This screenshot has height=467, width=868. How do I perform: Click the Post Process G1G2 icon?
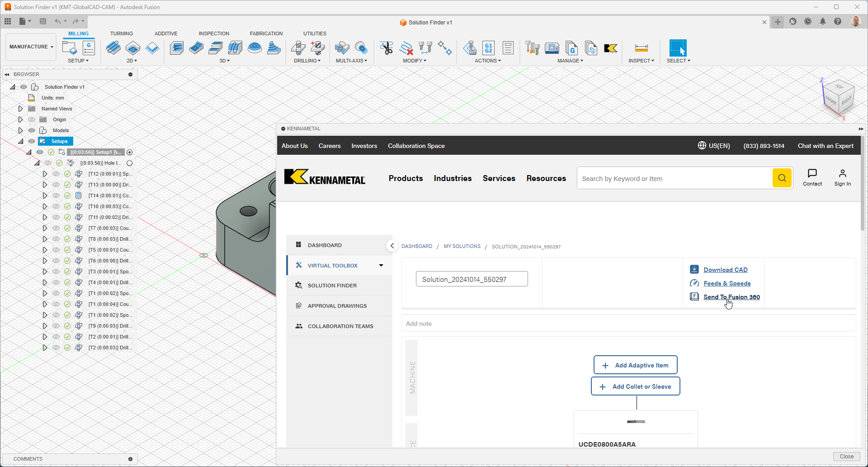[488, 48]
